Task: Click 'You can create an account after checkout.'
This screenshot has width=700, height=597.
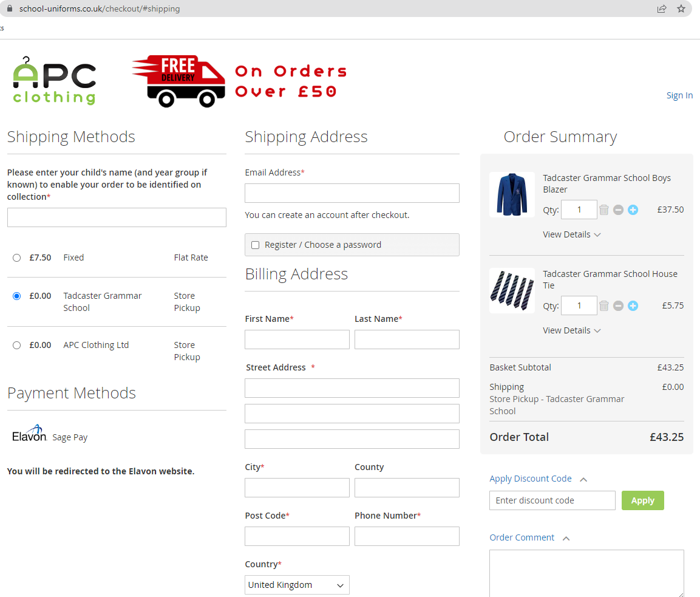Action: (x=327, y=215)
